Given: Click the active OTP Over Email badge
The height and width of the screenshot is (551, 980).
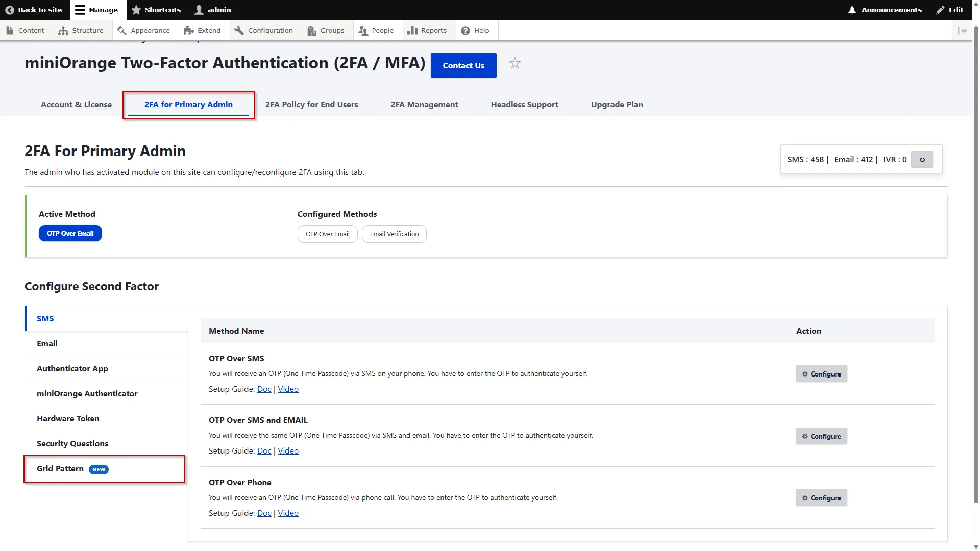Looking at the screenshot, I should coord(70,233).
